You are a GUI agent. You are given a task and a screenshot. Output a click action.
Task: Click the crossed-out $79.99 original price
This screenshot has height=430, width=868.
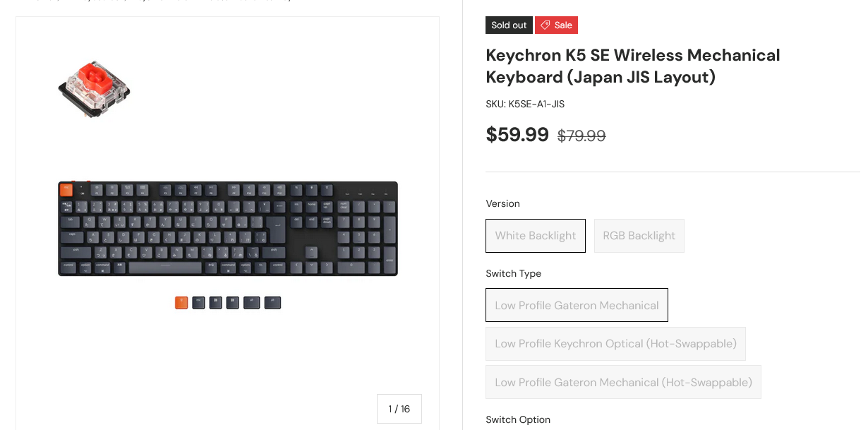point(581,136)
